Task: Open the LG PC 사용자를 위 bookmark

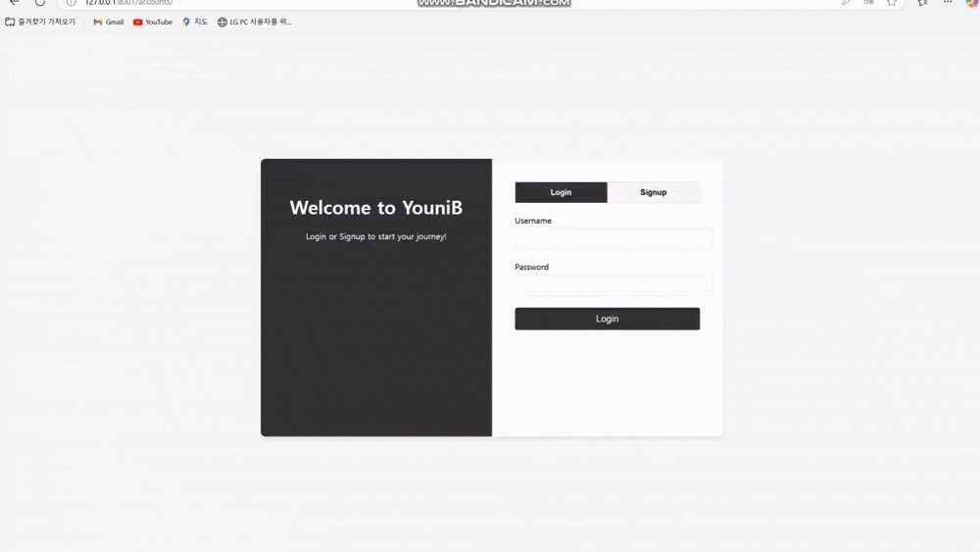Action: pyautogui.click(x=255, y=22)
